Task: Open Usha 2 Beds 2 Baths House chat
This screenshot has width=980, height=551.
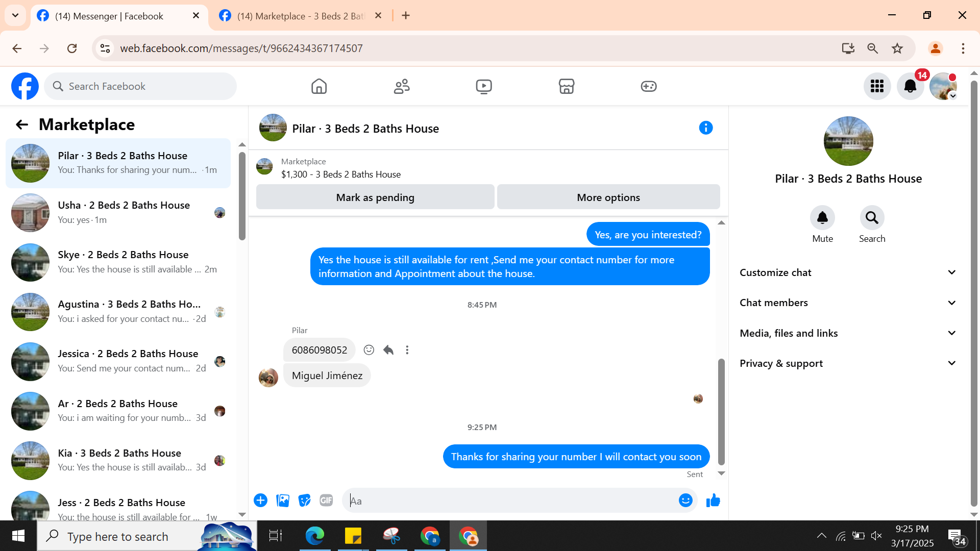Action: 118,213
